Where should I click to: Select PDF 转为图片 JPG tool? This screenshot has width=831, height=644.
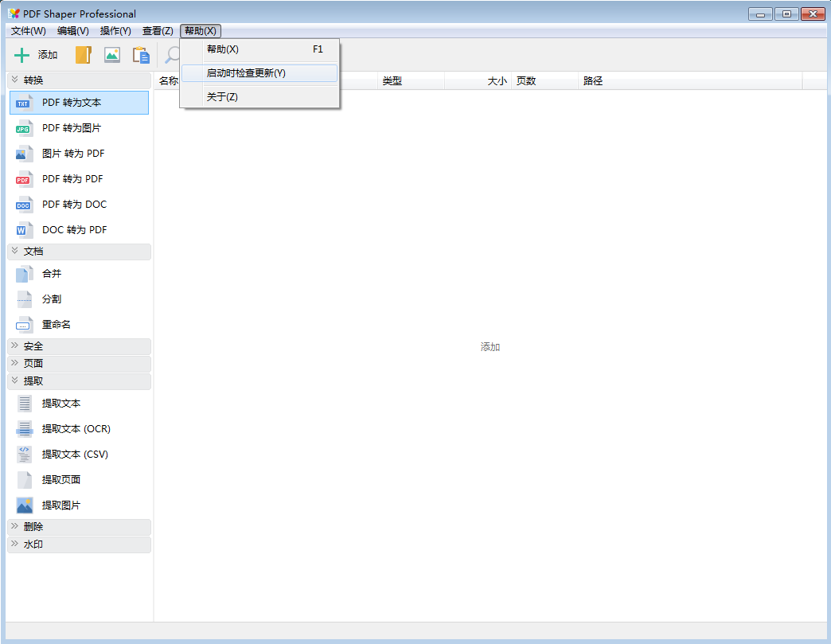[x=72, y=128]
